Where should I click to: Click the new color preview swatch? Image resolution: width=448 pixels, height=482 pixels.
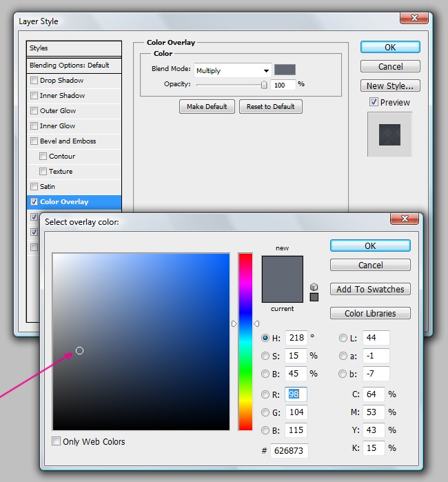pyautogui.click(x=283, y=268)
